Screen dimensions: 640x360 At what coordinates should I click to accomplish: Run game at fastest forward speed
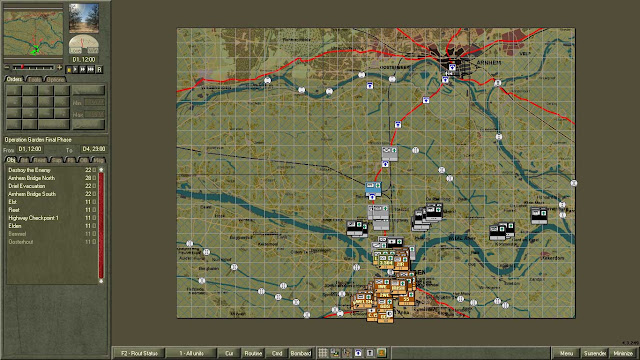pyautogui.click(x=91, y=70)
